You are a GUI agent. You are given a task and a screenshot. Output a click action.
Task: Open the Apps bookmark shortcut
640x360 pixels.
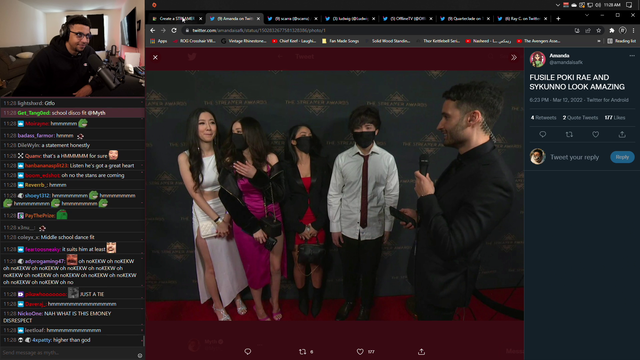pos(159,41)
